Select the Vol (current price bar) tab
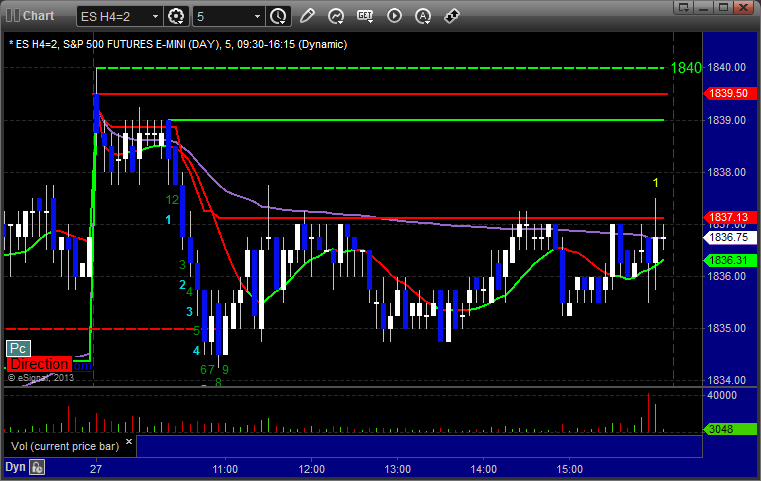 point(65,446)
